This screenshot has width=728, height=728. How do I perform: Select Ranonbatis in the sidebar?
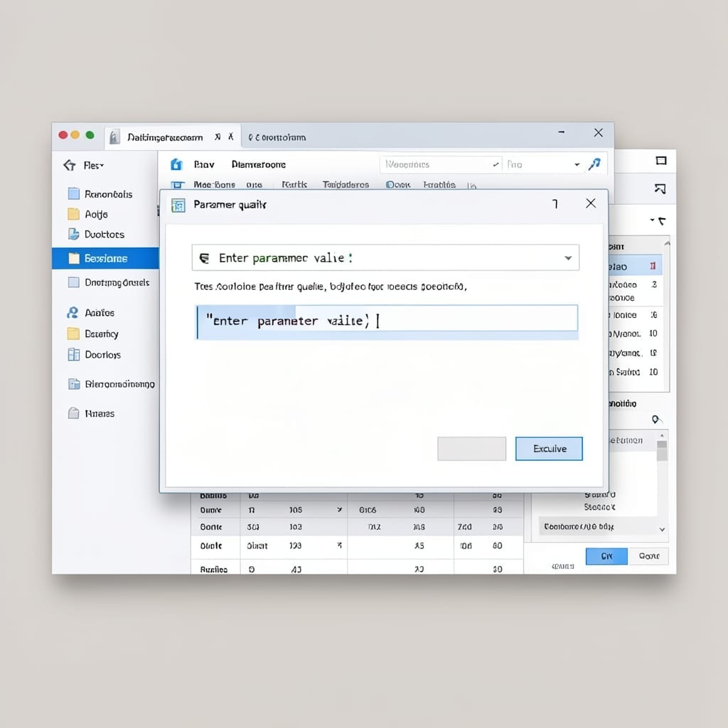tap(108, 194)
